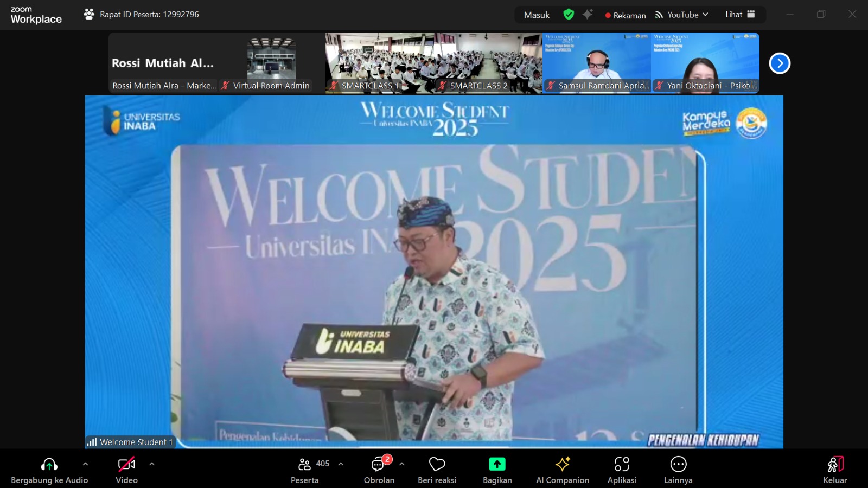The image size is (868, 488).
Task: Open Aplikasi apps icon
Action: (x=622, y=464)
